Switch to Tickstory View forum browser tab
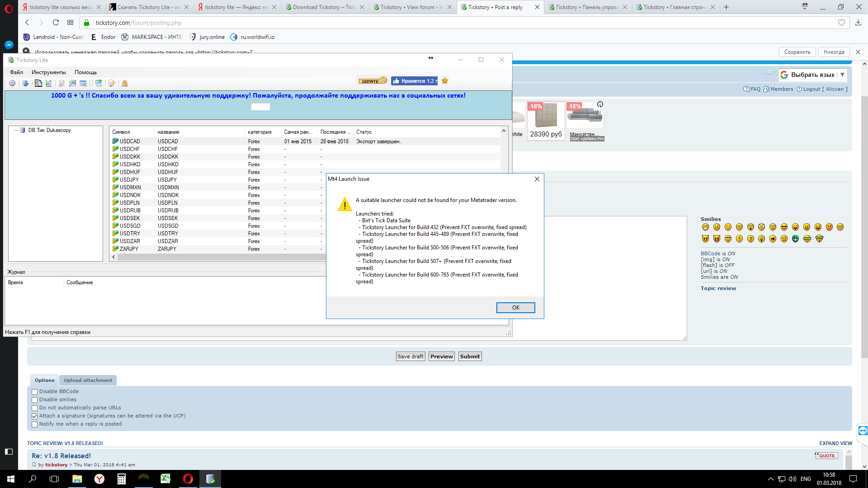This screenshot has height=488, width=868. (x=412, y=7)
